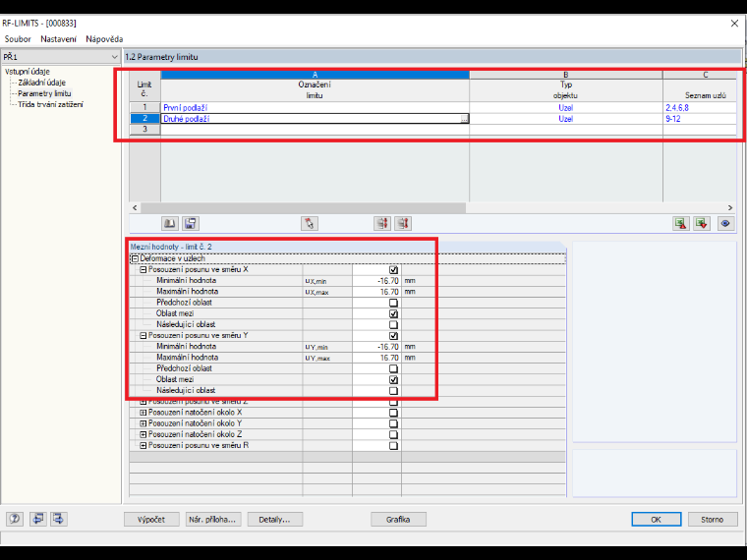The width and height of the screenshot is (747, 560).
Task: Click the ellipsis button in Druhé podlaží cell
Action: [464, 119]
